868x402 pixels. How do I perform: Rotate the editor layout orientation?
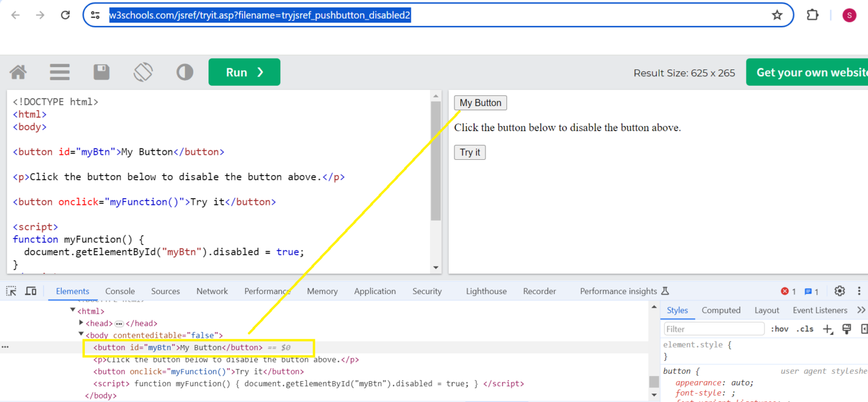(144, 72)
